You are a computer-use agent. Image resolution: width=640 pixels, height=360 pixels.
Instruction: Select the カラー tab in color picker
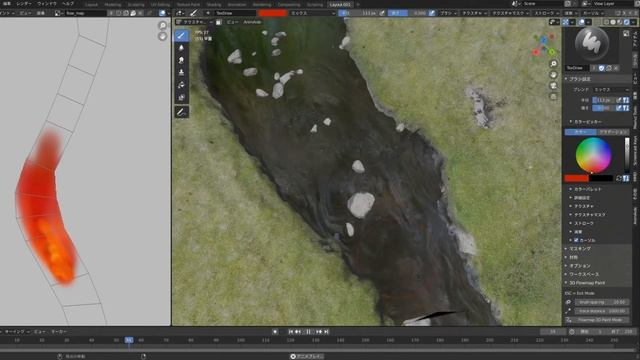coord(580,132)
